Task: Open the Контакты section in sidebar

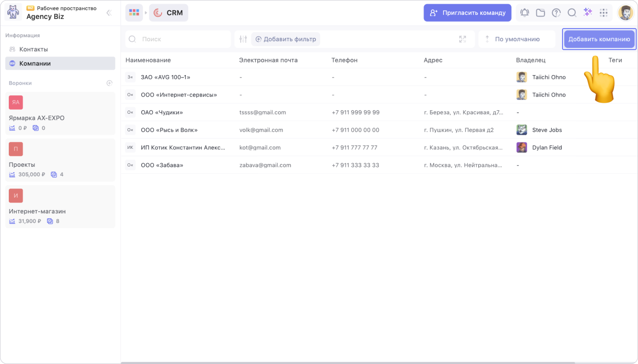Action: tap(33, 49)
